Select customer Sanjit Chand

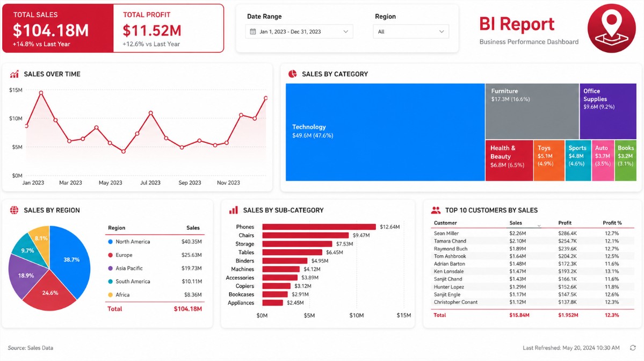point(532,279)
